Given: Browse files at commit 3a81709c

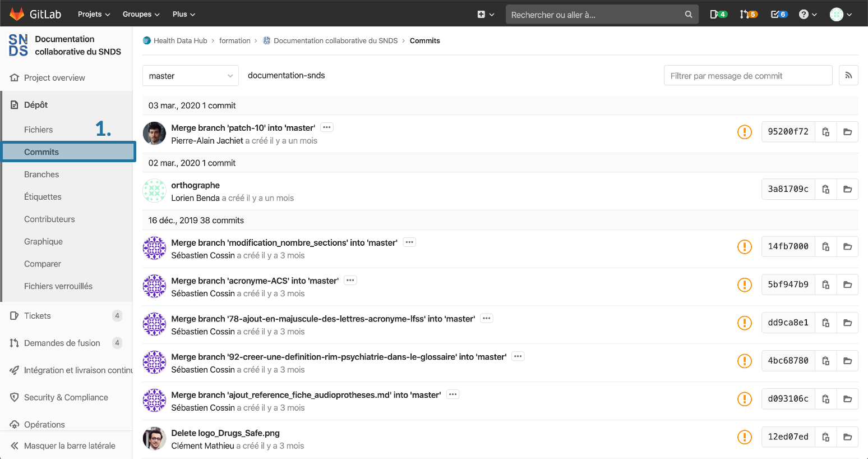Looking at the screenshot, I should click(847, 189).
